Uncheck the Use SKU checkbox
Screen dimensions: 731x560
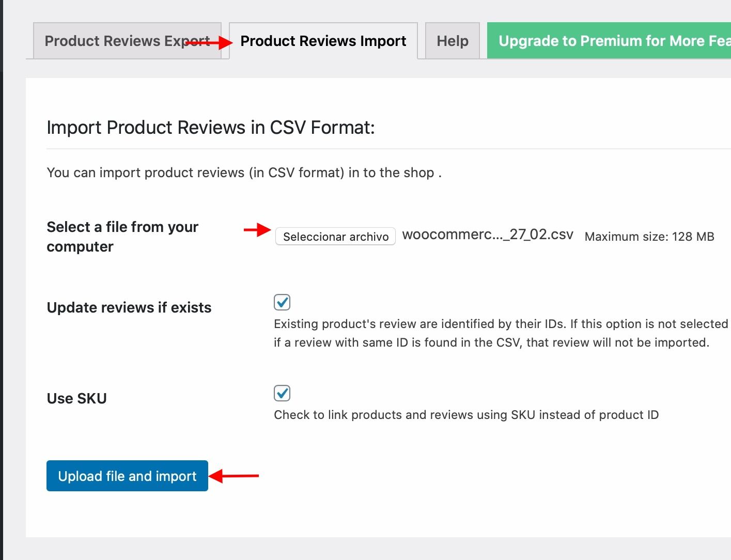point(282,393)
